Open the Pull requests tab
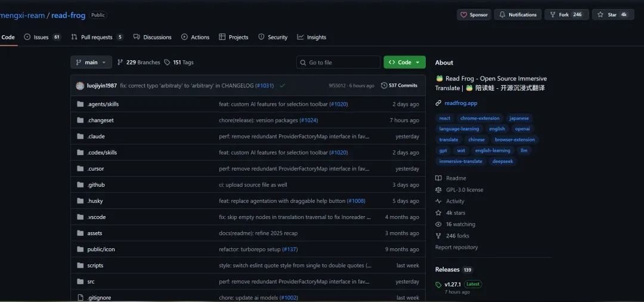 [x=97, y=37]
